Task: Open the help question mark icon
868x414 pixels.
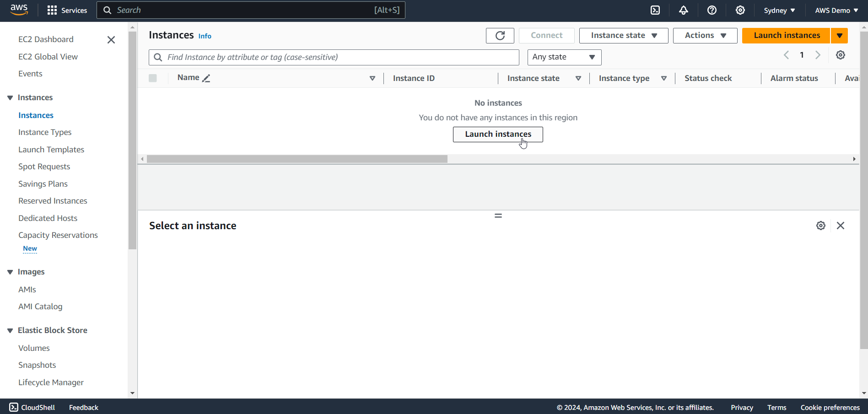Action: point(712,10)
